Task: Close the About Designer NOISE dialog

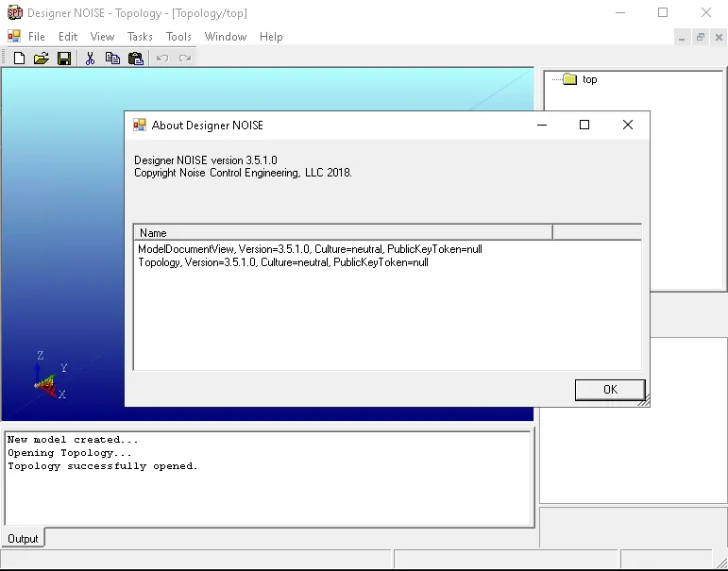Action: click(x=628, y=125)
